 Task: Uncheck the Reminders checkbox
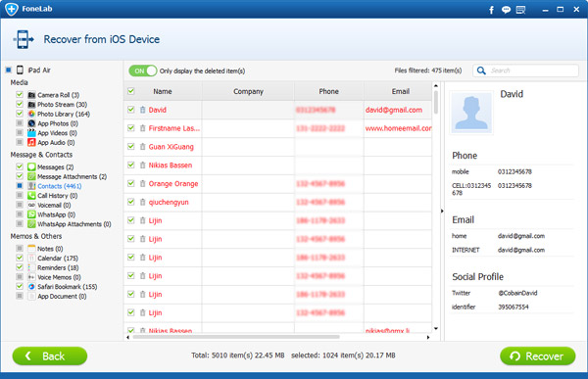[20, 267]
